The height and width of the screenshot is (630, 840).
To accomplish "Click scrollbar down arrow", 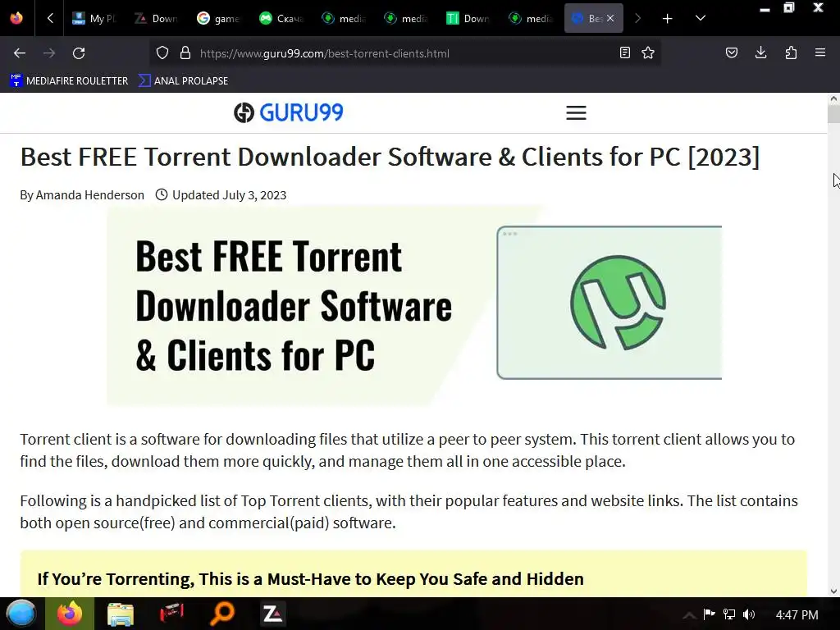I will pyautogui.click(x=833, y=591).
